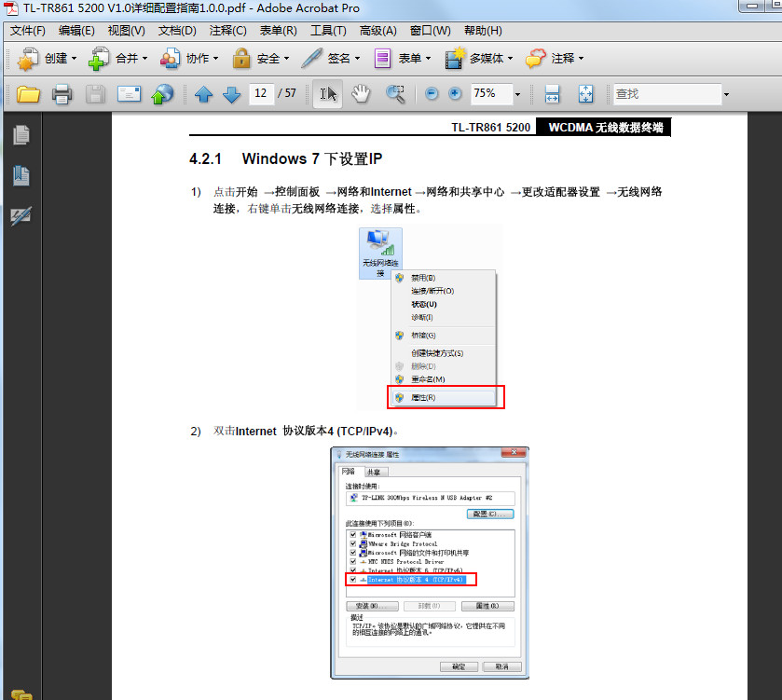Click the Collaborate people icon

coord(170,59)
